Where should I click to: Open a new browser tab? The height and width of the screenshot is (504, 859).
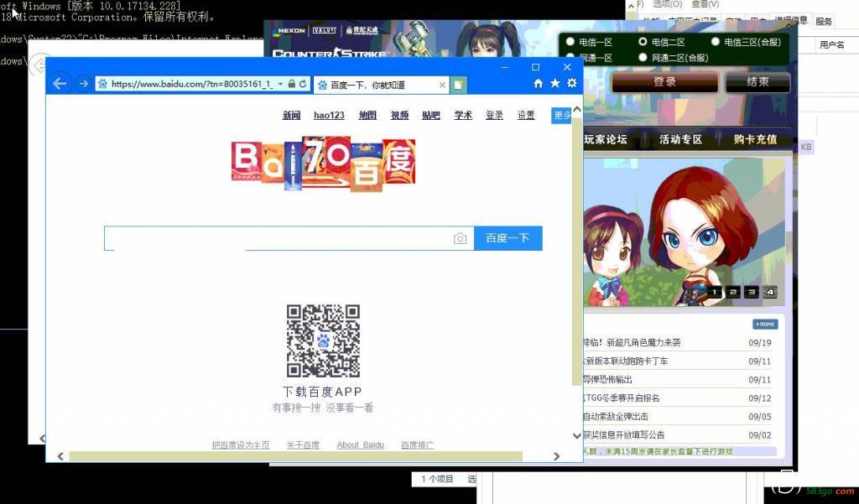point(458,85)
